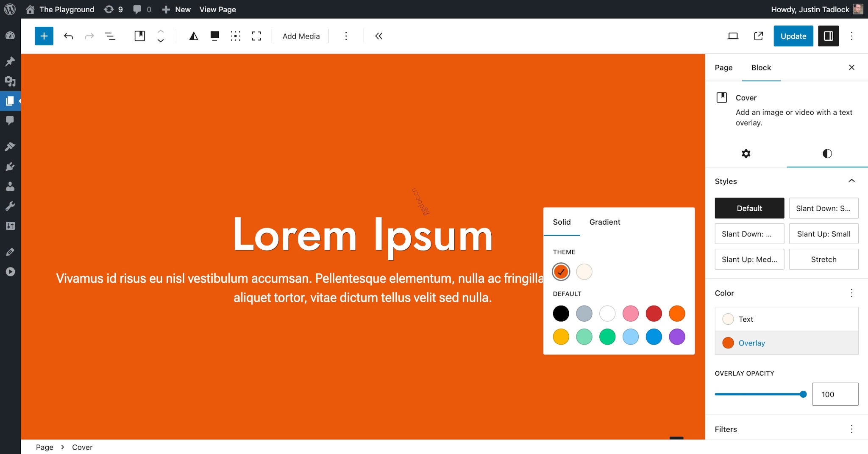The height and width of the screenshot is (454, 868).
Task: Switch to the Gradient tab
Action: [604, 222]
